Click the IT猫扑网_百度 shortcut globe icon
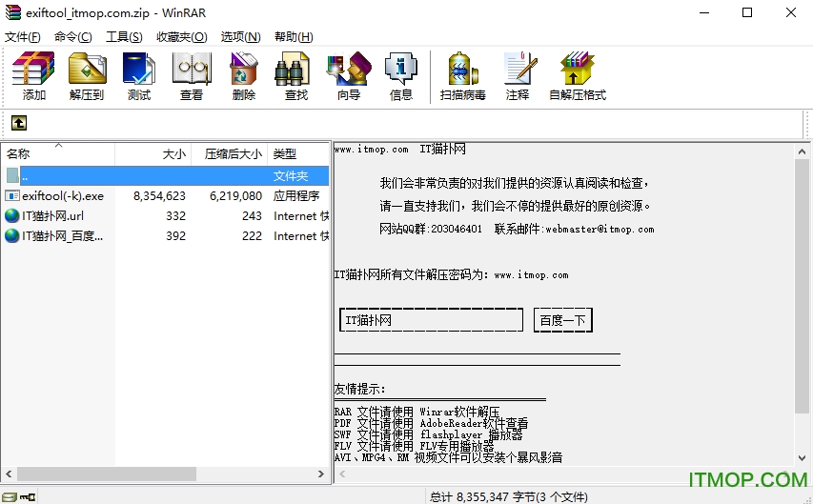813x504 pixels. point(12,236)
